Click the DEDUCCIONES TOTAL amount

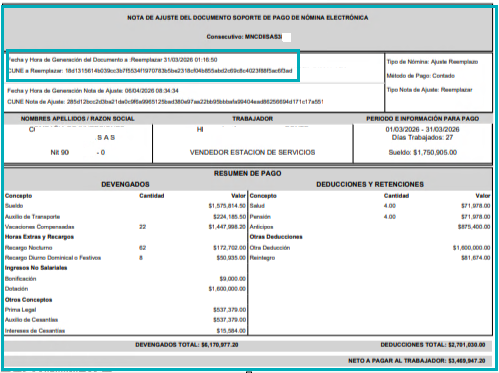467,345
